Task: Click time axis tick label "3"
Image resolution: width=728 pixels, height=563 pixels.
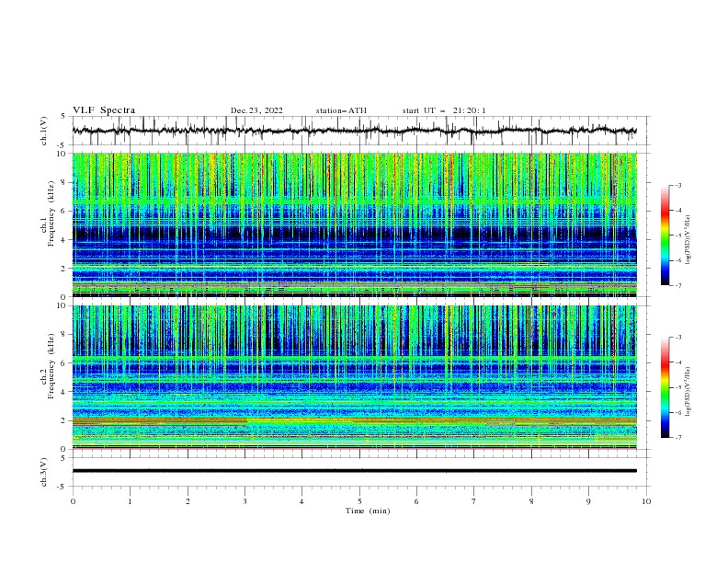Action: [245, 501]
